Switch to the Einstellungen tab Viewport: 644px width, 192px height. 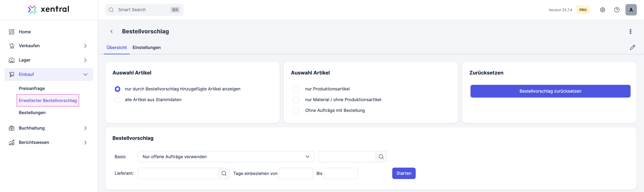146,48
